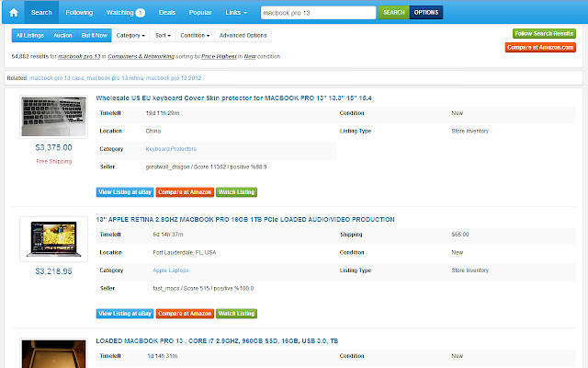This screenshot has height=368, width=588.
Task: Click the 19d 11h 20m time left value
Action: pyautogui.click(x=163, y=113)
